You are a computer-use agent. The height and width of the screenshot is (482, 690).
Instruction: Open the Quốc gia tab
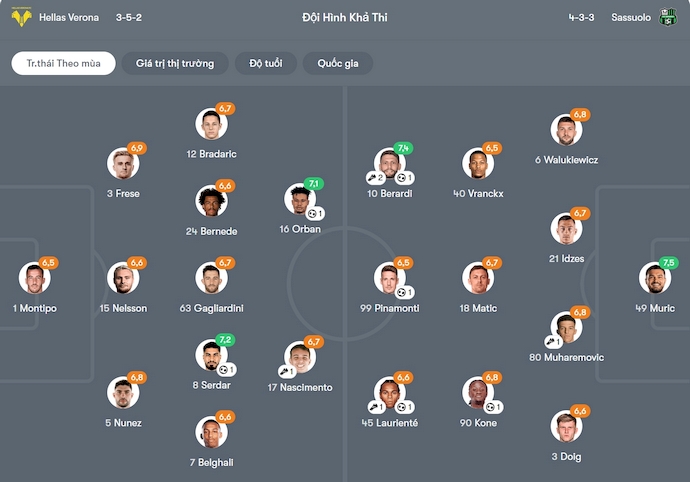[x=338, y=63]
